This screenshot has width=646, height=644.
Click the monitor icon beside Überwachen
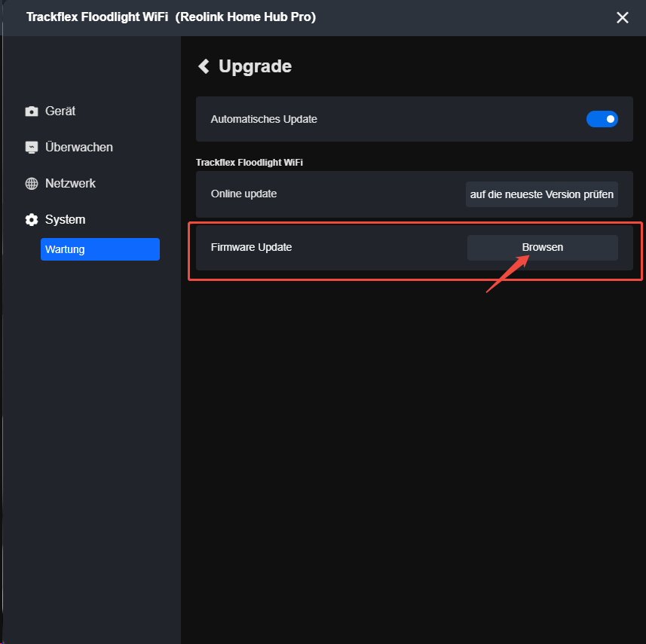[32, 148]
